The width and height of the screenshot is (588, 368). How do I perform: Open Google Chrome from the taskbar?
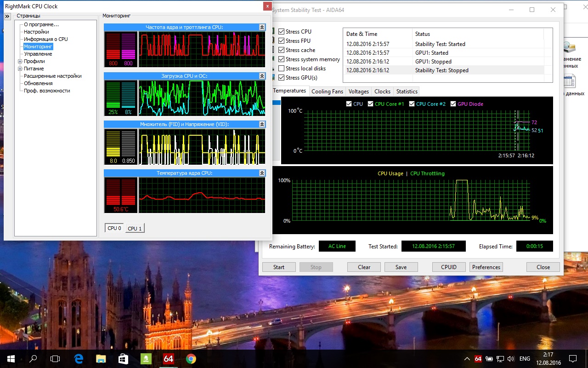coord(191,359)
